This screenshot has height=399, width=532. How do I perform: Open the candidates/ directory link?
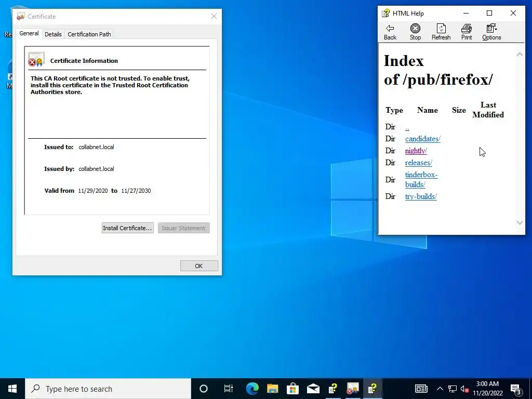tap(423, 139)
